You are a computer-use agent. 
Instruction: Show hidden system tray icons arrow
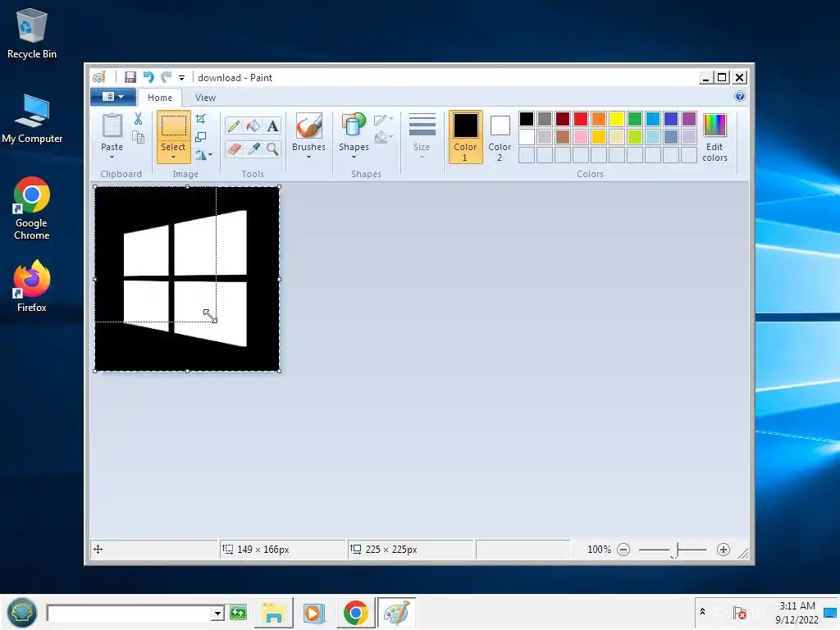click(702, 612)
